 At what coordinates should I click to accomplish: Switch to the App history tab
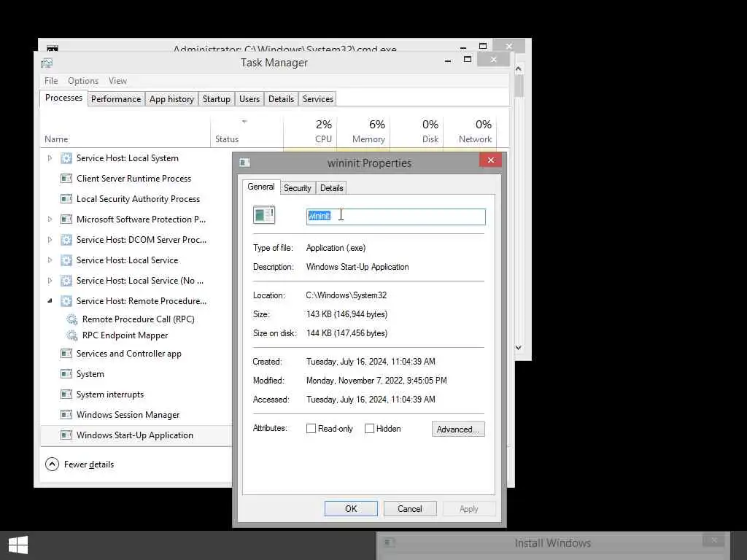pos(171,99)
